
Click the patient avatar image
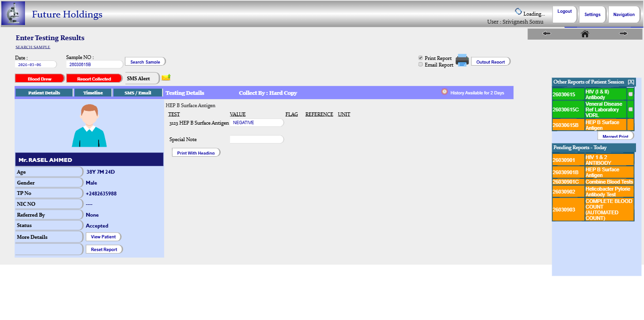click(89, 126)
